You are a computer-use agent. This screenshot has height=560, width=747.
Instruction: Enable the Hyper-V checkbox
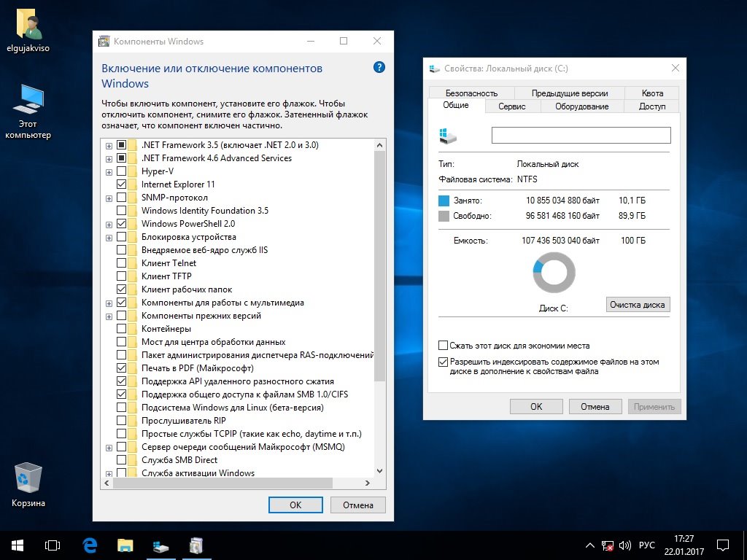[122, 171]
